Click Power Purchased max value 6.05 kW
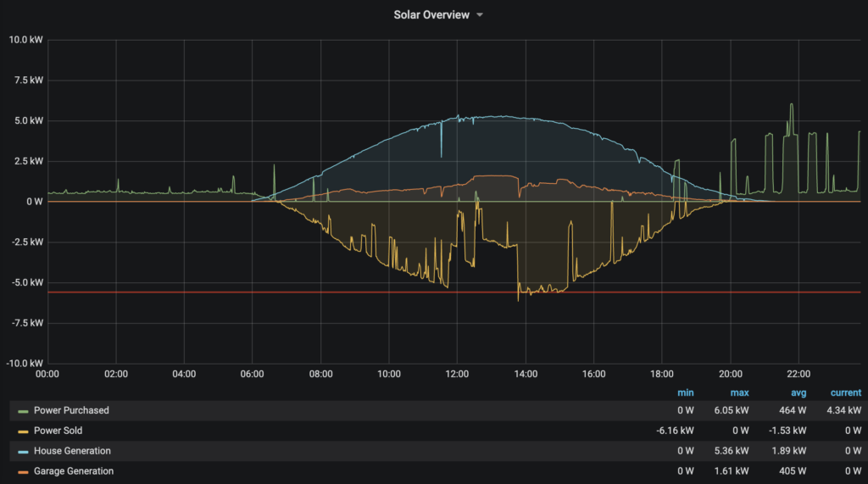Screen dimensions: 868x484 click(x=732, y=410)
